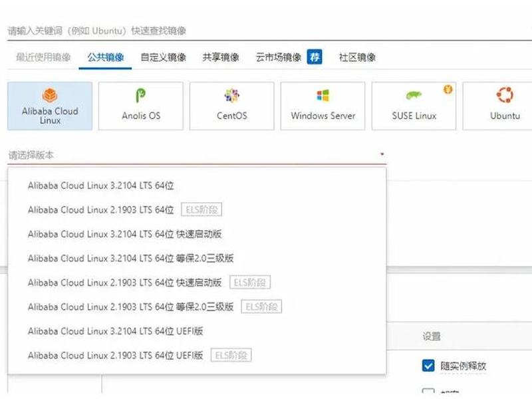Choose the CentOS image card
Screen dimensions: 532x399
pos(231,106)
